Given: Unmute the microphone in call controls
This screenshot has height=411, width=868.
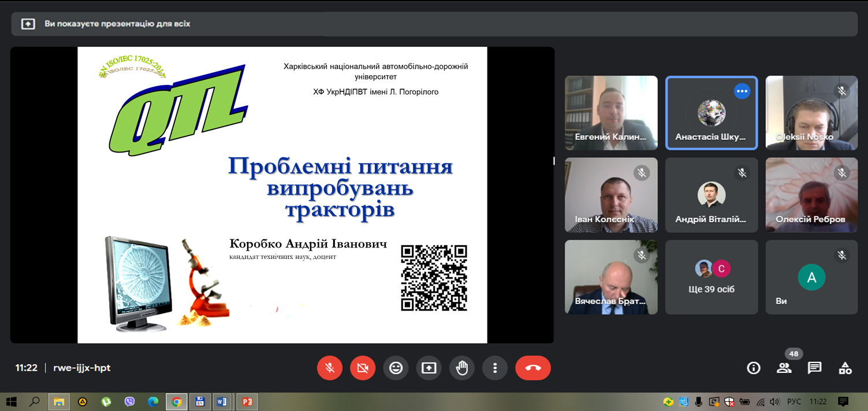Looking at the screenshot, I should coord(330,368).
